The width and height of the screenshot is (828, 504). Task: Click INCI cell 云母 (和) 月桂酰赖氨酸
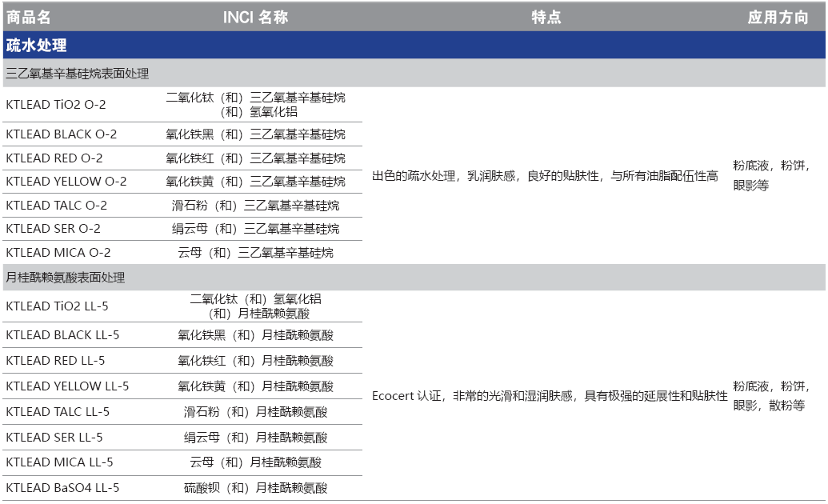tap(255, 462)
